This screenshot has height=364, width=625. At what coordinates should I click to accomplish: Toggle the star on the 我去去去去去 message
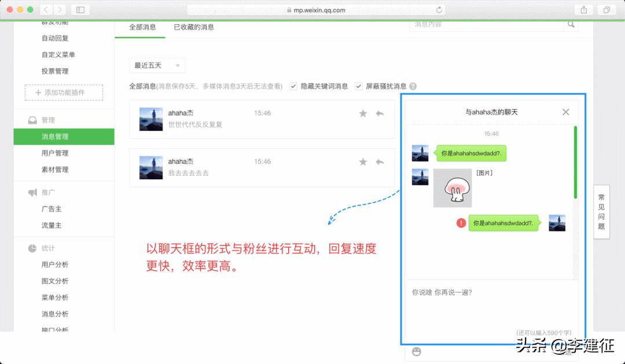click(x=363, y=161)
